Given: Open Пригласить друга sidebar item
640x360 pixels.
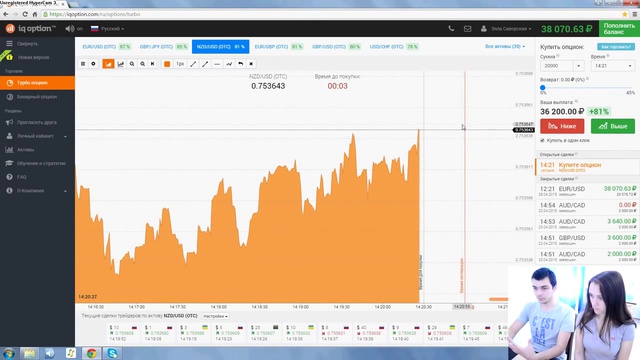Looking at the screenshot, I should click(x=37, y=122).
